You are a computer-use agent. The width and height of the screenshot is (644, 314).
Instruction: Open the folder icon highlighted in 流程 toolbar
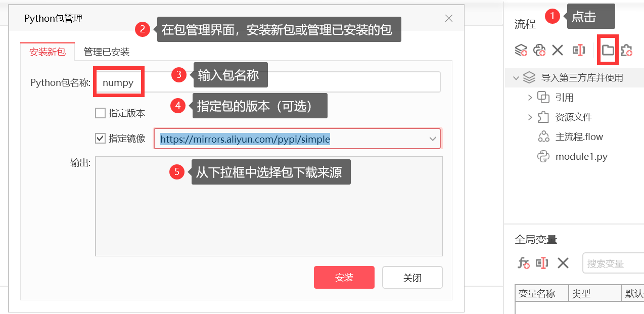tap(608, 50)
